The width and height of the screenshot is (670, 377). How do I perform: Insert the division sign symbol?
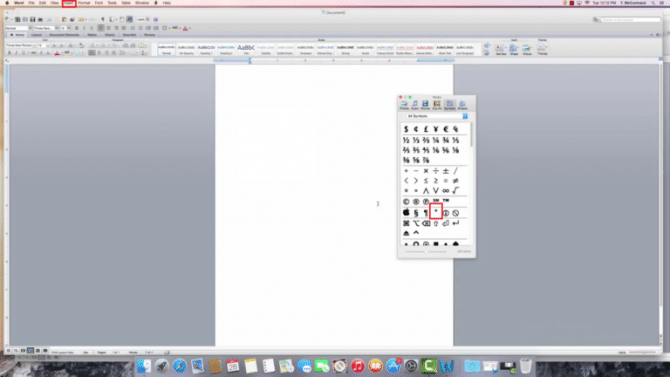pos(436,171)
